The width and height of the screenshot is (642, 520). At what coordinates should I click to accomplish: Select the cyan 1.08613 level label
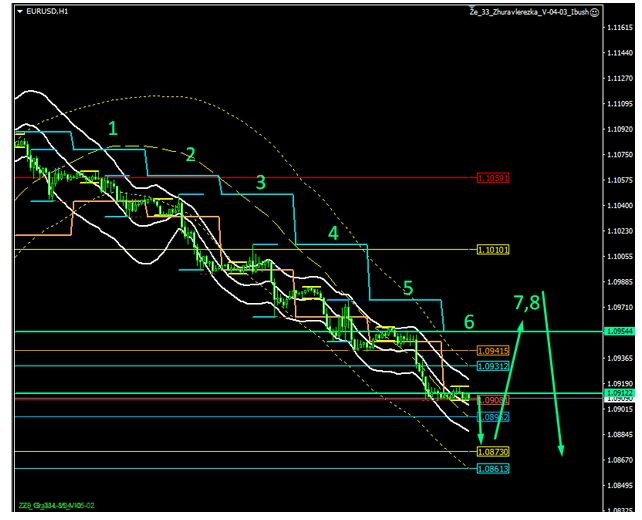494,468
